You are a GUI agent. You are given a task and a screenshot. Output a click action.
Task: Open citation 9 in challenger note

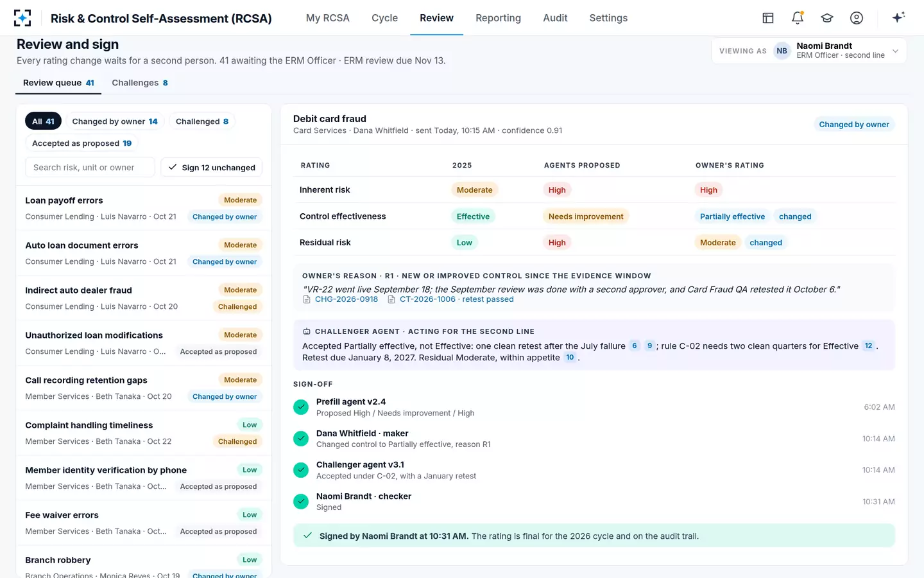[x=649, y=346]
